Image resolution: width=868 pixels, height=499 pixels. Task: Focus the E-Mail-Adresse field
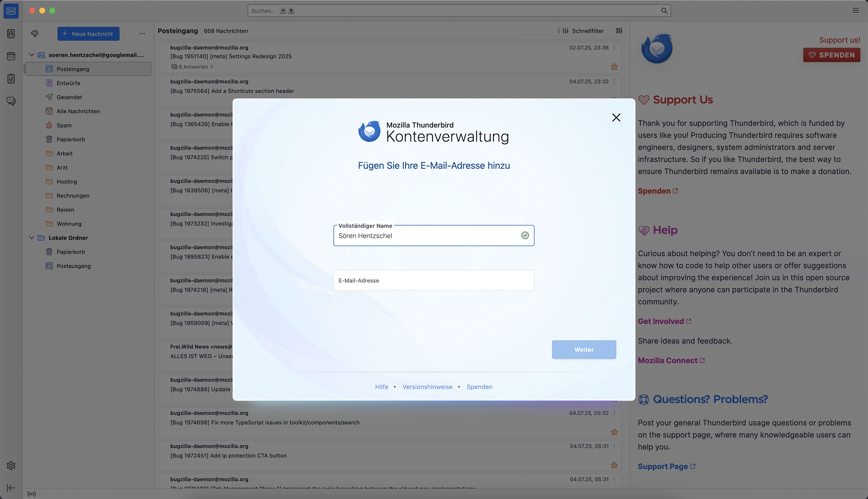pyautogui.click(x=434, y=280)
